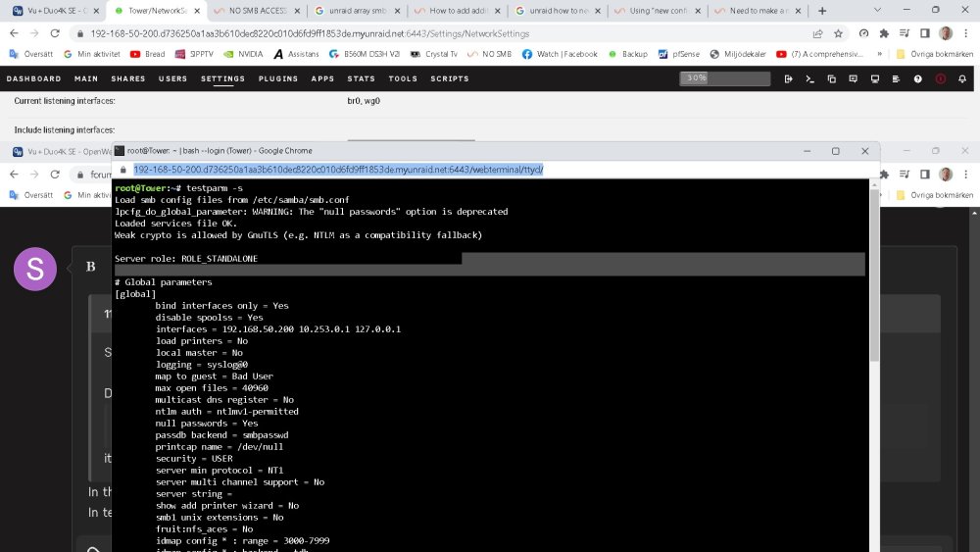Click the red Unraid alert icon
The height and width of the screenshot is (552, 980).
pyautogui.click(x=941, y=78)
